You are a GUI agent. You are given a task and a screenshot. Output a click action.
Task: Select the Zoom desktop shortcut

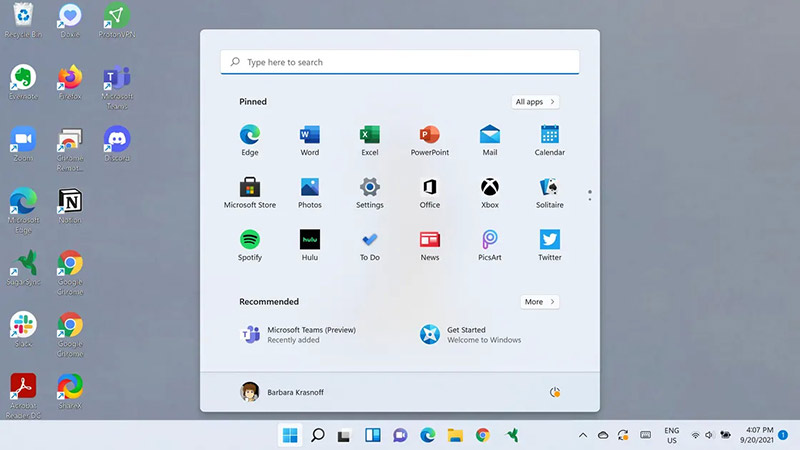tap(23, 144)
